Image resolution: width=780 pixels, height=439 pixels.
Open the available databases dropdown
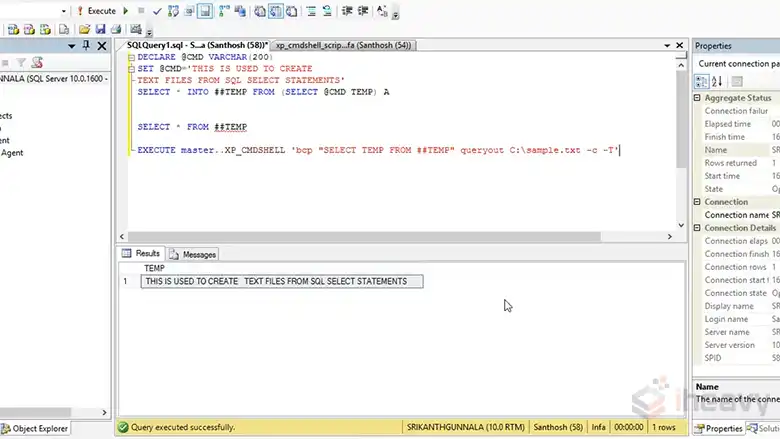[x=64, y=11]
